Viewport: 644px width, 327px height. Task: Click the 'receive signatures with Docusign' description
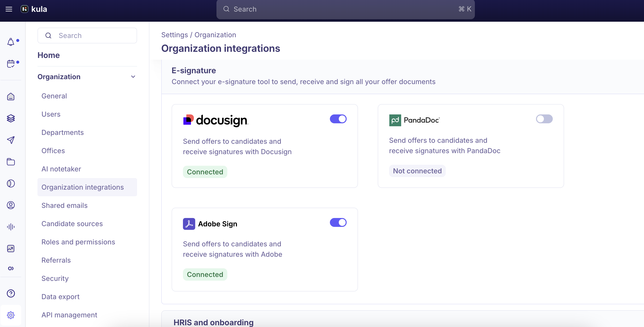coord(237,152)
